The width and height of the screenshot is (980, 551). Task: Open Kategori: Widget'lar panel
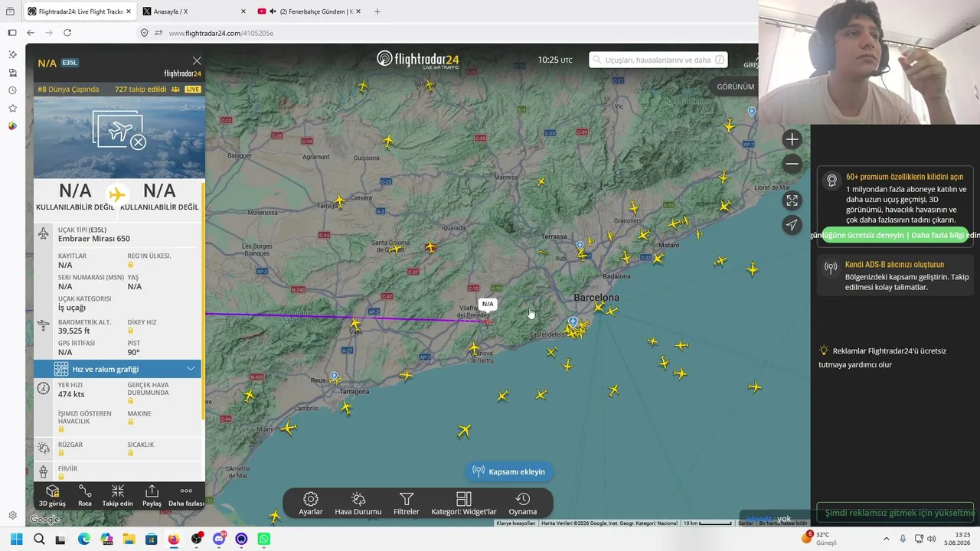(464, 504)
